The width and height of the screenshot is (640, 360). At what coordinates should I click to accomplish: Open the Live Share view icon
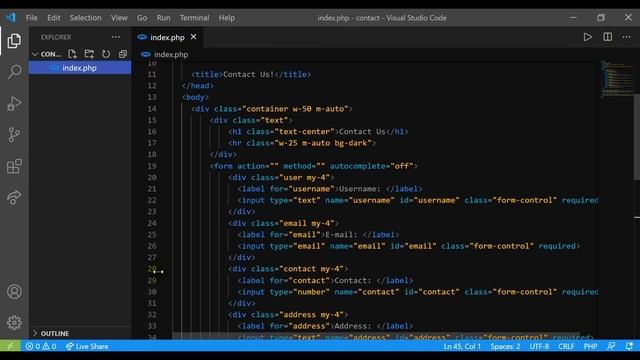click(14, 198)
